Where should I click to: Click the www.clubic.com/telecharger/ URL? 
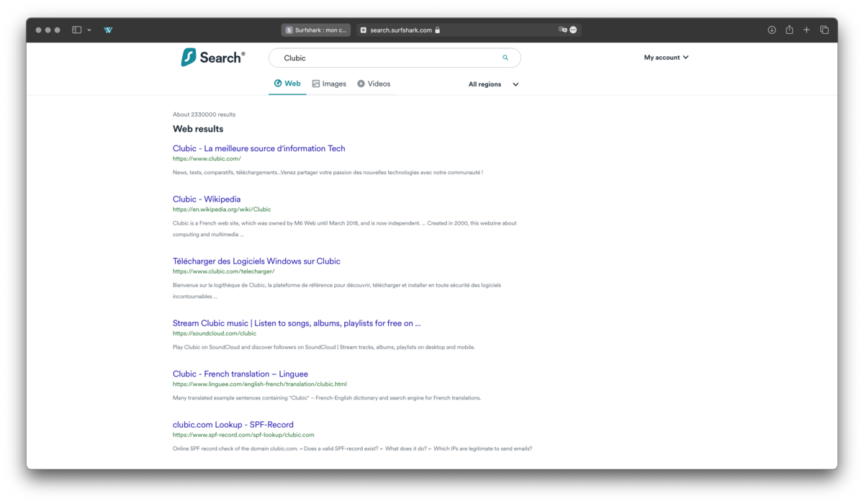pyautogui.click(x=224, y=271)
